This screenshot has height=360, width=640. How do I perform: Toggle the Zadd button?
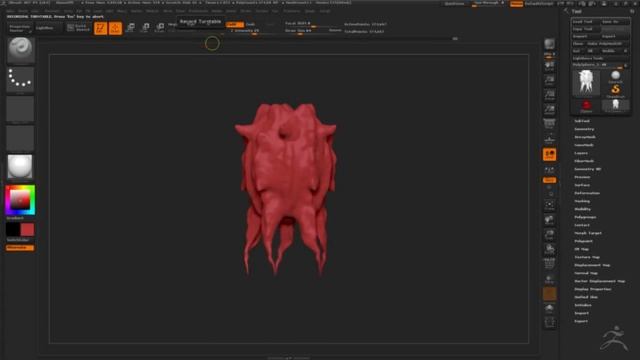click(x=235, y=24)
